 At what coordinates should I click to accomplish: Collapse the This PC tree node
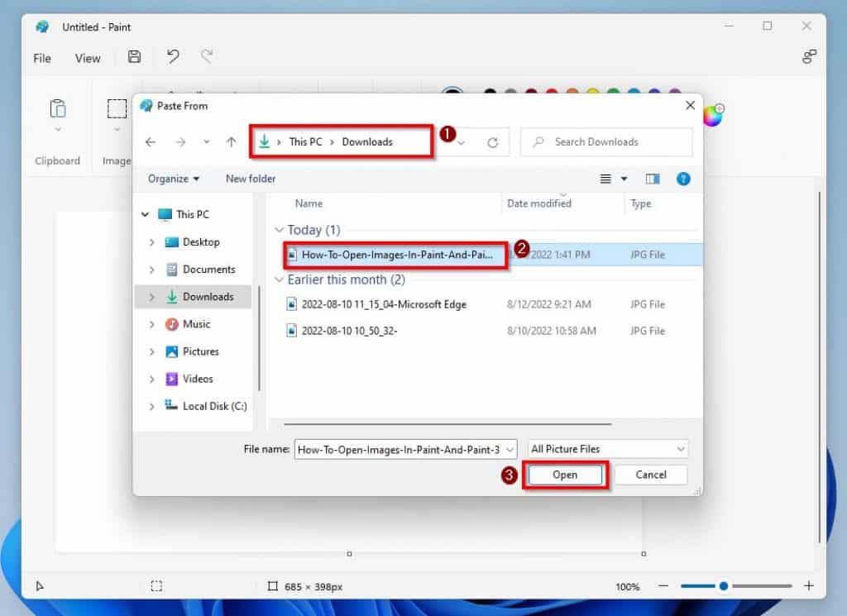pyautogui.click(x=145, y=214)
